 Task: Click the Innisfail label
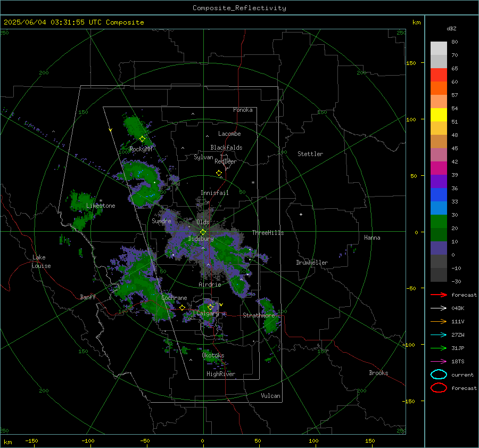click(214, 193)
